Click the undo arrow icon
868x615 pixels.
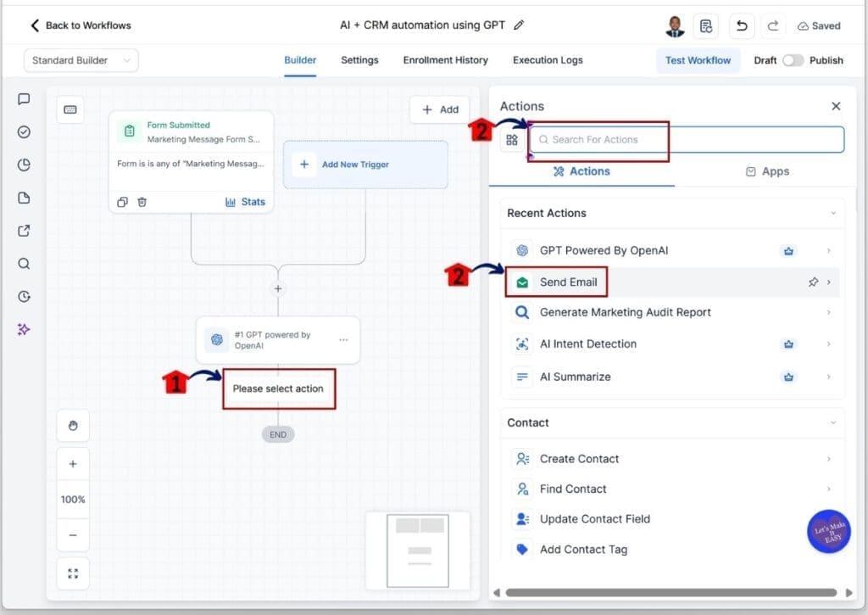tap(742, 26)
